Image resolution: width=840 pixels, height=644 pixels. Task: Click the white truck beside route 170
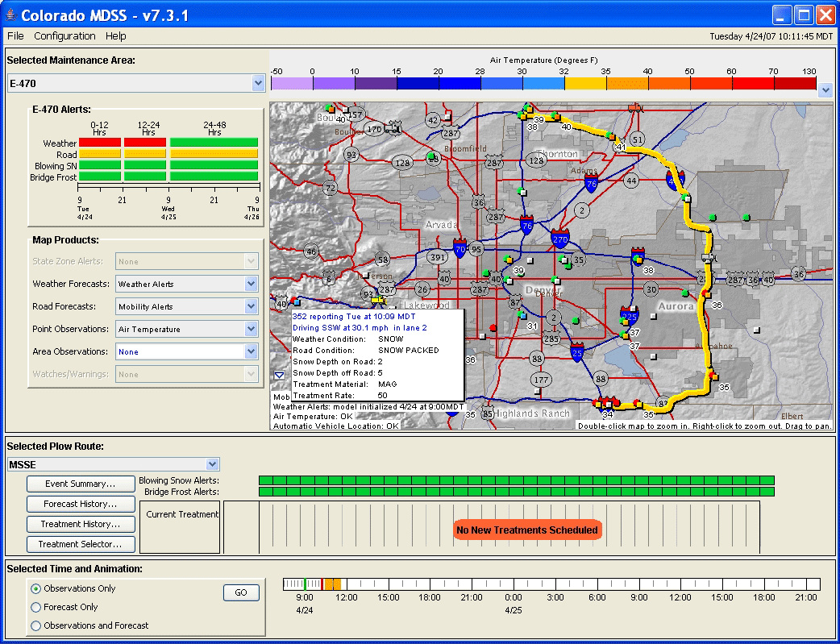coord(393,127)
